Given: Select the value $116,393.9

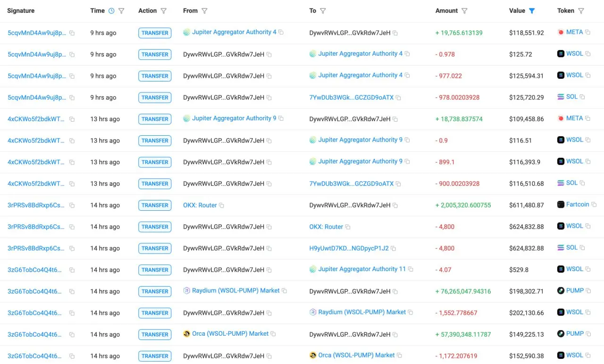Looking at the screenshot, I should tap(525, 162).
